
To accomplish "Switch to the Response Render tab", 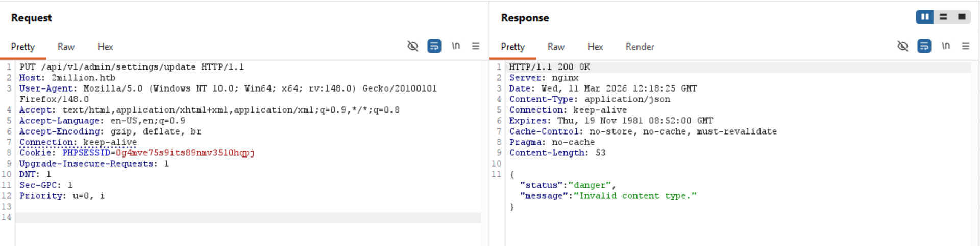I will coord(640,47).
